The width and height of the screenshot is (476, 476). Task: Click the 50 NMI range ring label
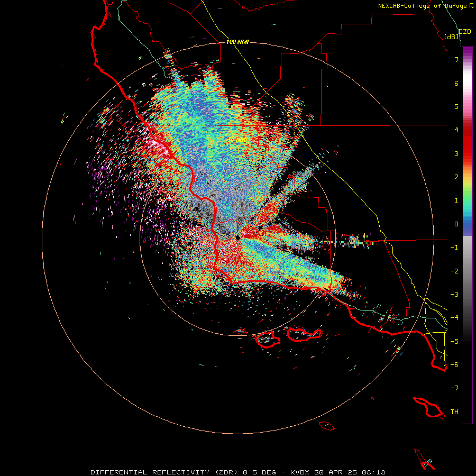click(237, 140)
